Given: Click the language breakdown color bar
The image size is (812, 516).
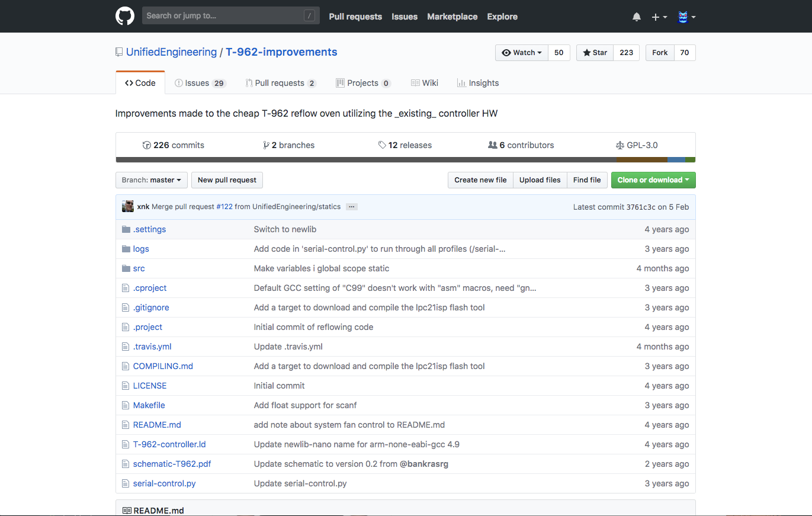Looking at the screenshot, I should (x=406, y=160).
